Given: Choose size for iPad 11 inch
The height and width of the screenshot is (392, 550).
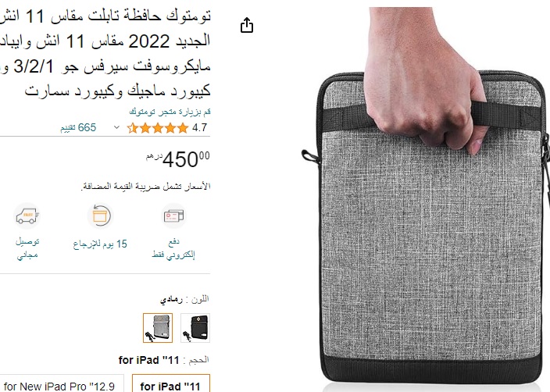Looking at the screenshot, I should point(171,383).
